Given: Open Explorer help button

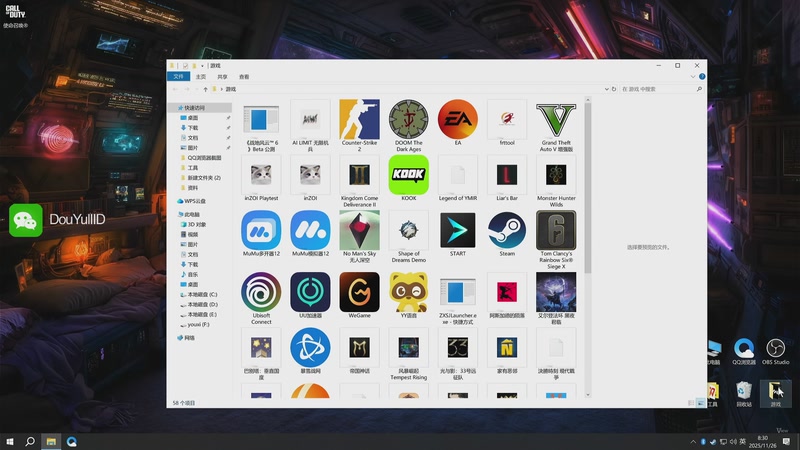Looking at the screenshot, I should tap(702, 77).
